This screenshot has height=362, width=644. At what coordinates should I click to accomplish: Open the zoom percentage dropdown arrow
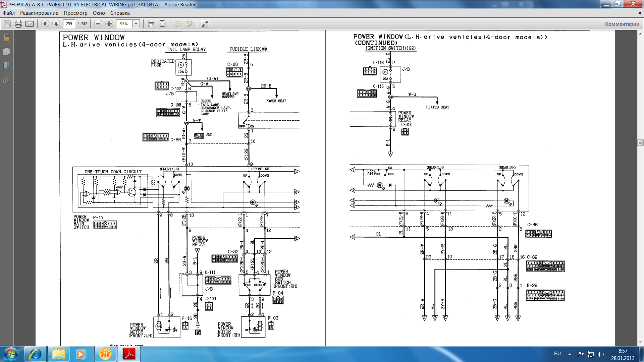(x=136, y=24)
